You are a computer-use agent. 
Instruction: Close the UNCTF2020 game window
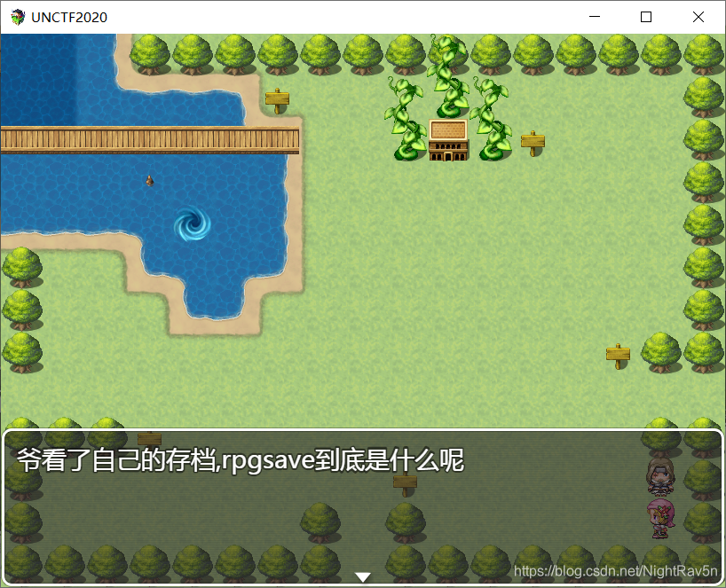(698, 17)
